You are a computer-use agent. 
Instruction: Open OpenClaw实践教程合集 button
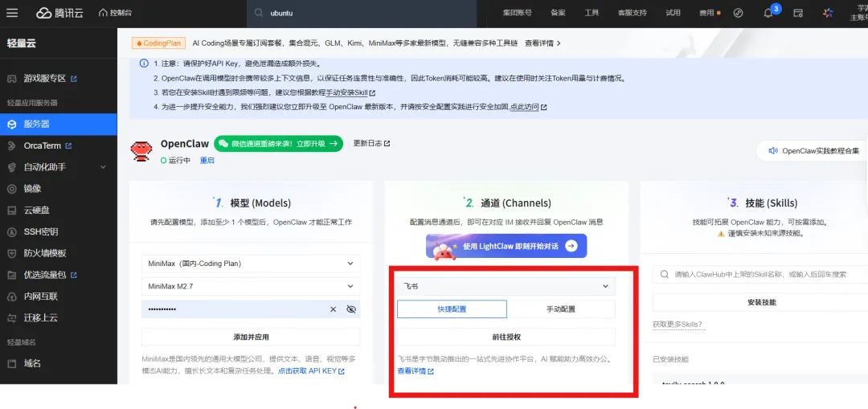812,150
